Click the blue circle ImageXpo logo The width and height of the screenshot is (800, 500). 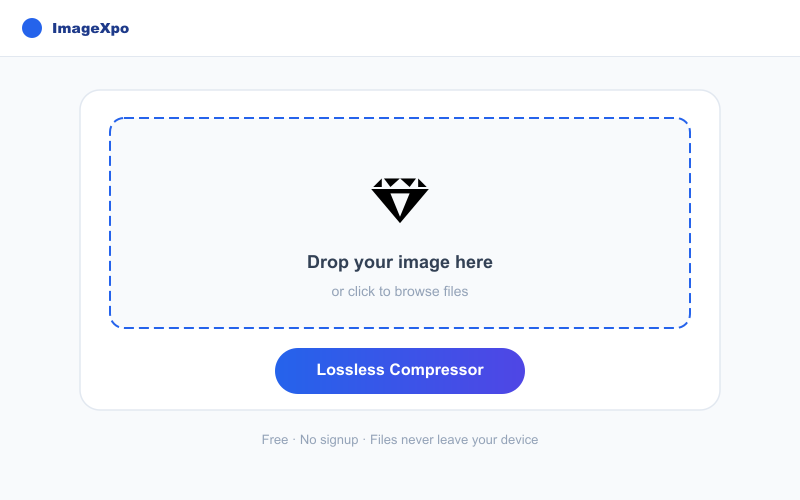[x=32, y=28]
